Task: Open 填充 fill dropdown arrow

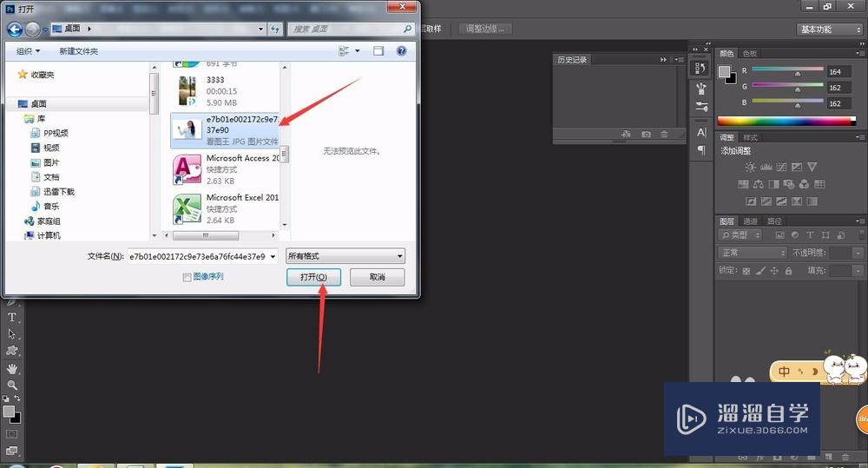Action: click(x=858, y=271)
